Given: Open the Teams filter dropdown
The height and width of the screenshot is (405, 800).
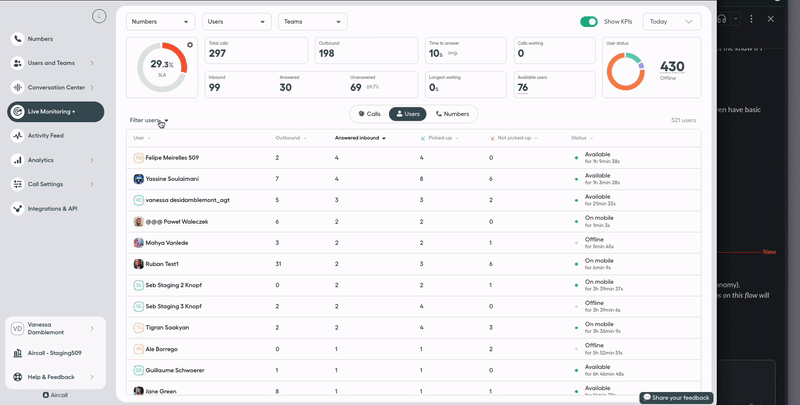Looking at the screenshot, I should click(x=312, y=21).
